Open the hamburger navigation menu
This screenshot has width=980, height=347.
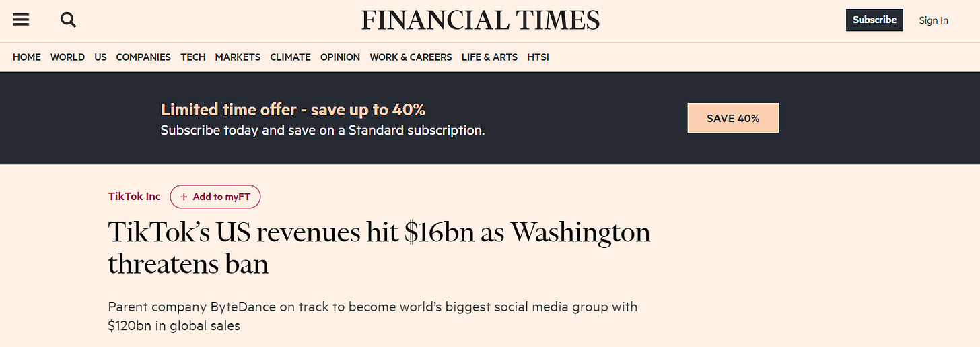point(21,20)
